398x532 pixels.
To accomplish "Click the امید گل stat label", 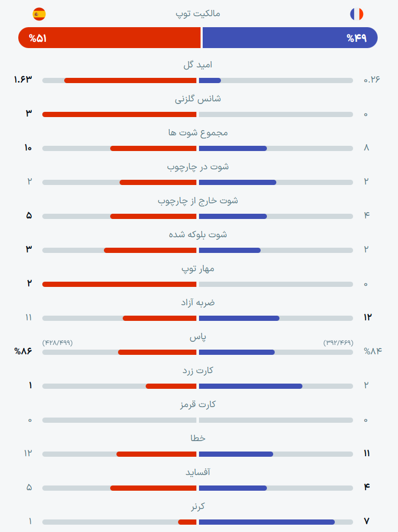I will coord(198,64).
